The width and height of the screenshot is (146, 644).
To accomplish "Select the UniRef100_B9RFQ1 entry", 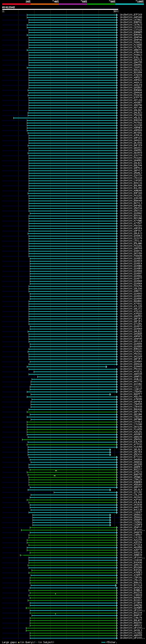I will tap(131, 22).
